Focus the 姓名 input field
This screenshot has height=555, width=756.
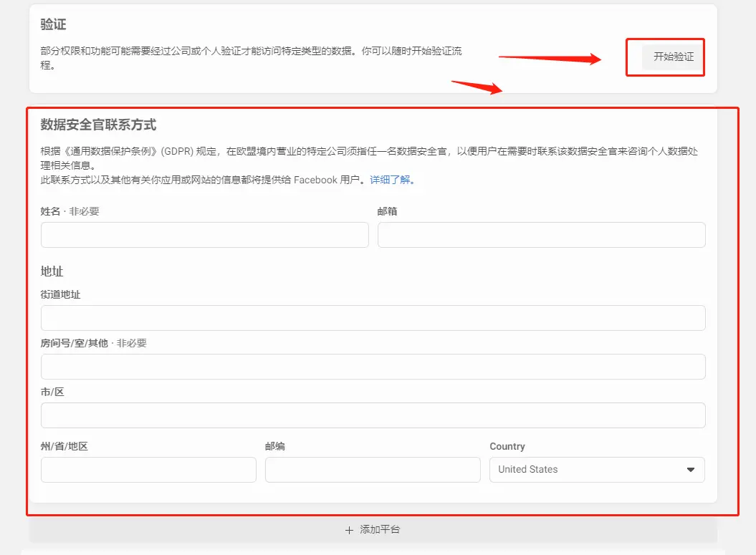click(205, 235)
